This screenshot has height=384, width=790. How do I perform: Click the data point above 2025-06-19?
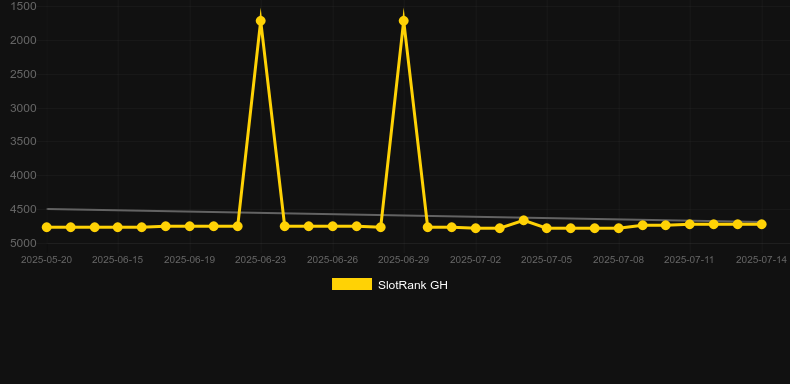(189, 226)
